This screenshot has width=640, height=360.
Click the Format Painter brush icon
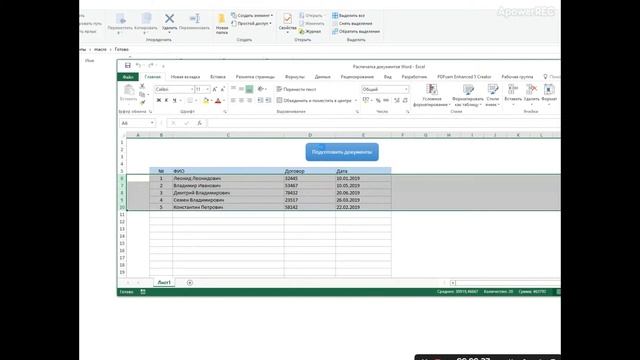pos(142,102)
